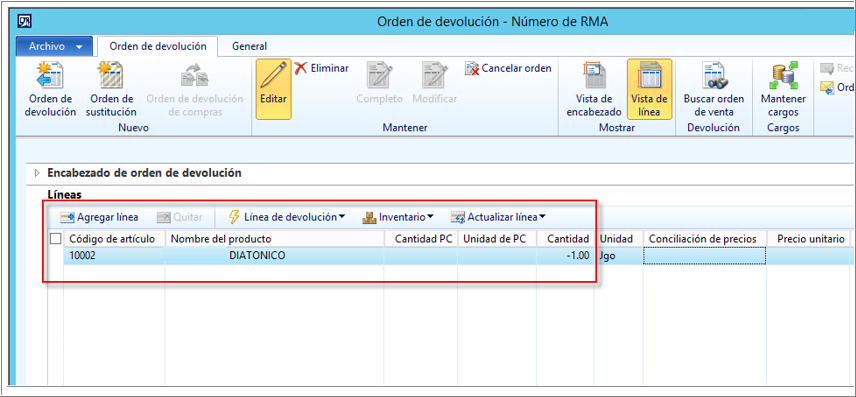Image resolution: width=856 pixels, height=397 pixels.
Task: Click the Jgo unit cell
Action: 620,255
